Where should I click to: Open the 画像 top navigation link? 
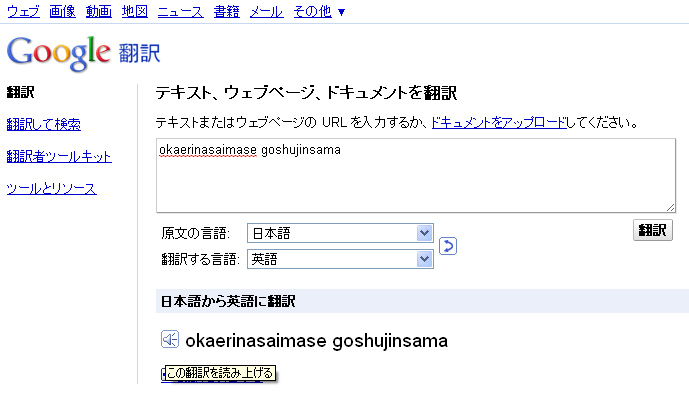tap(62, 11)
